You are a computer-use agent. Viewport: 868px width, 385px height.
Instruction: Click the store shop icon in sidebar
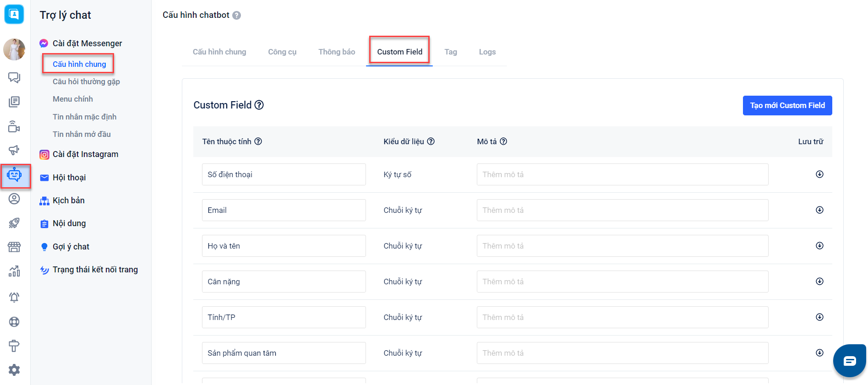point(14,247)
